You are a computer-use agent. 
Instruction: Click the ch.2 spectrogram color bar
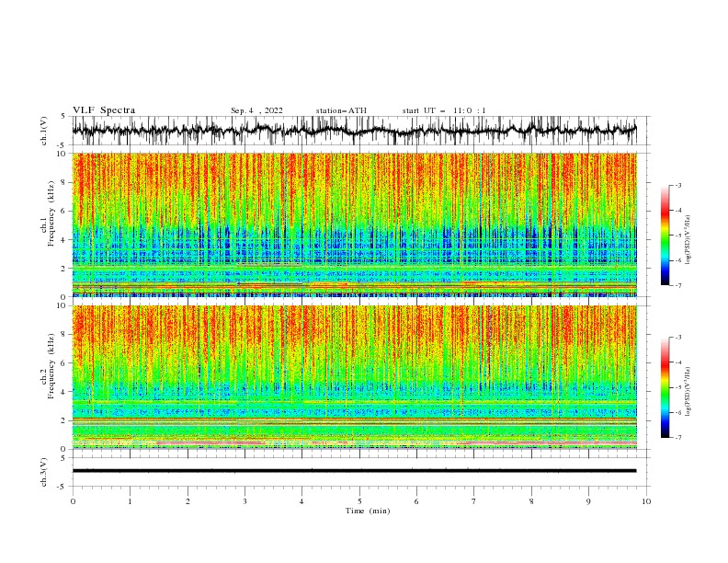tap(665, 387)
